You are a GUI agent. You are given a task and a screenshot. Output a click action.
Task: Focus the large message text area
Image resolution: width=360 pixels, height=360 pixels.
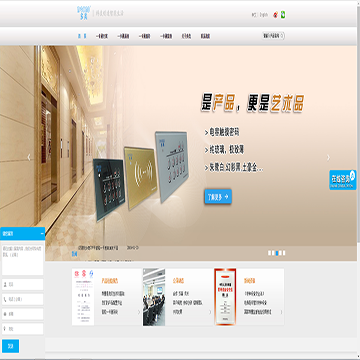[23, 260]
